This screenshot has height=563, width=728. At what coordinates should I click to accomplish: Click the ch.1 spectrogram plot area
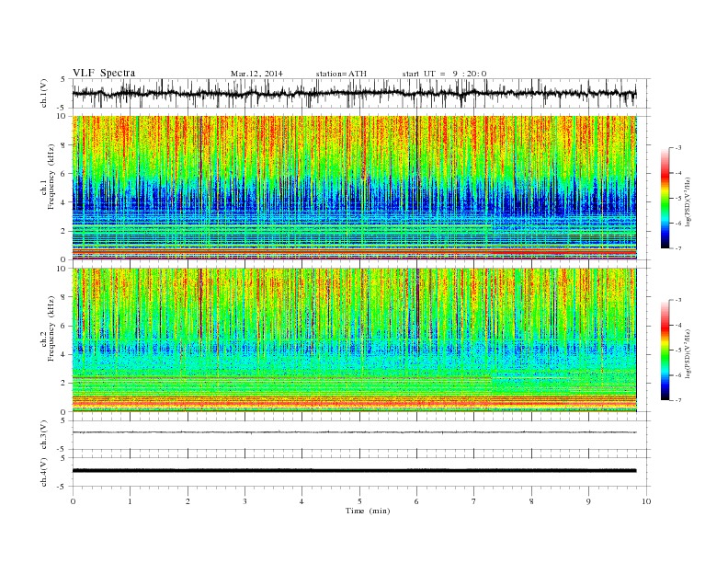(354, 188)
